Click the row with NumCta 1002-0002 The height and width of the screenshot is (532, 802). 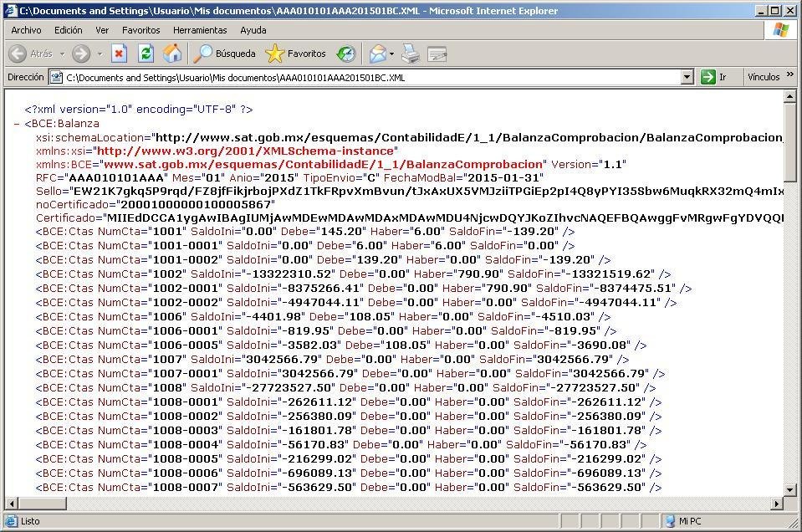(356, 302)
